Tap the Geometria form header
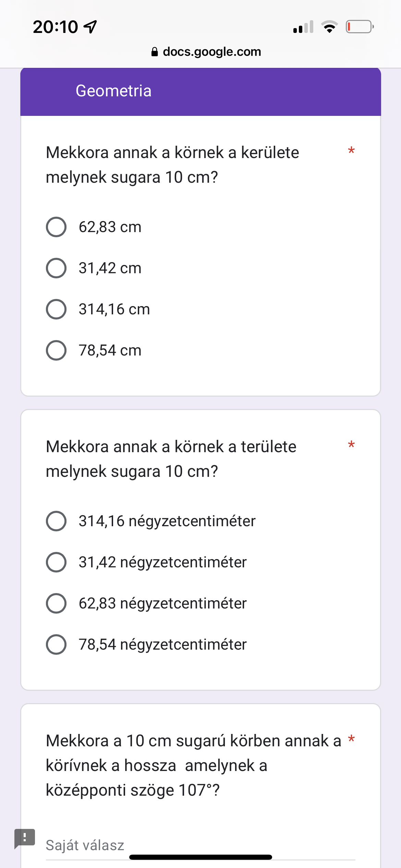Viewport: 401px width, 868px height. coord(113,91)
